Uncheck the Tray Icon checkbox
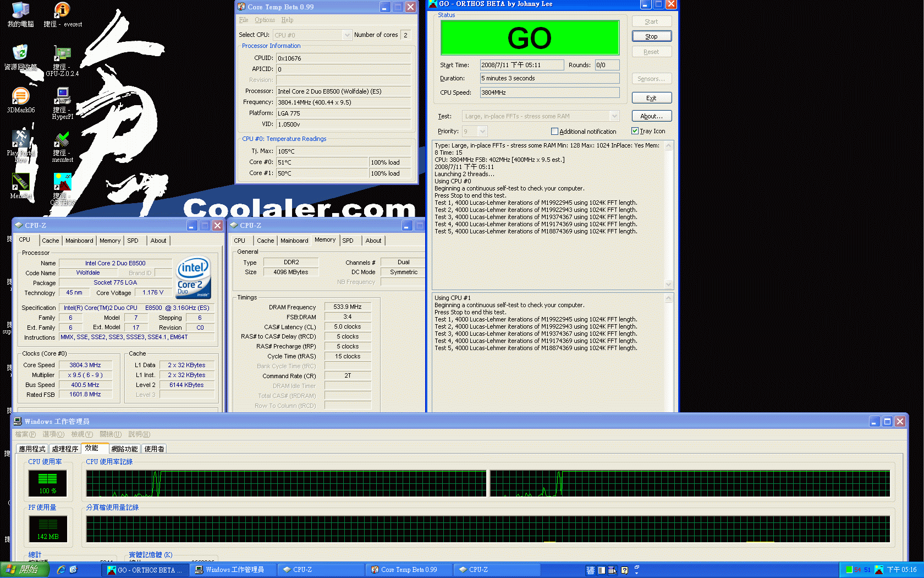 pyautogui.click(x=635, y=131)
